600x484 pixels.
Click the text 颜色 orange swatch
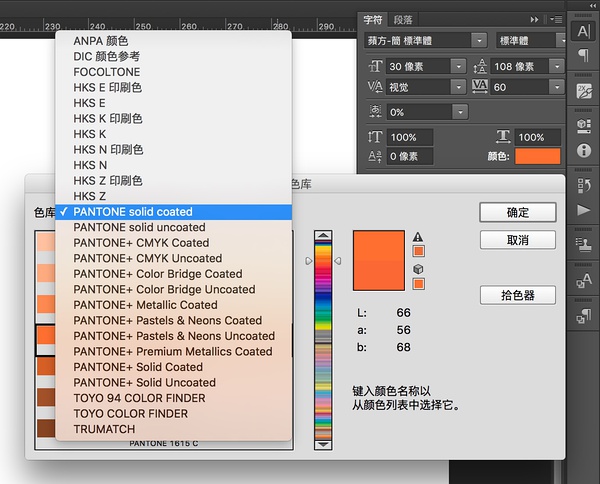coord(538,156)
